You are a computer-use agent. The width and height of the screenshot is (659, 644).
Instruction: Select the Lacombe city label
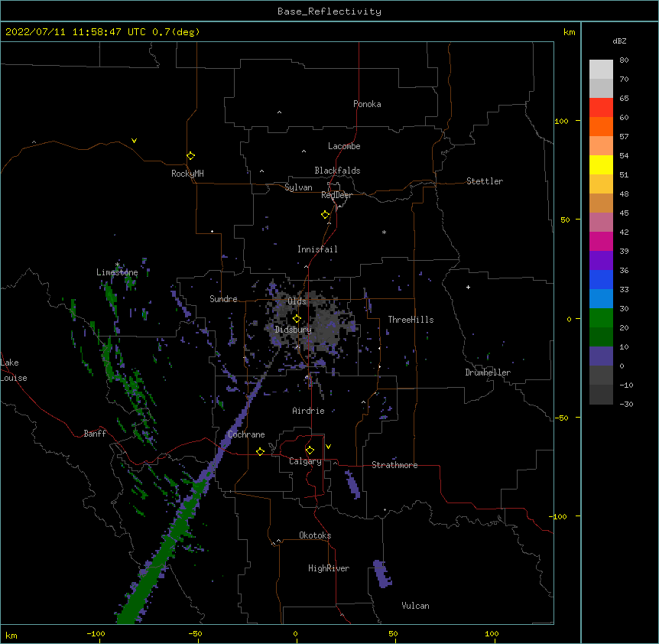click(x=344, y=146)
